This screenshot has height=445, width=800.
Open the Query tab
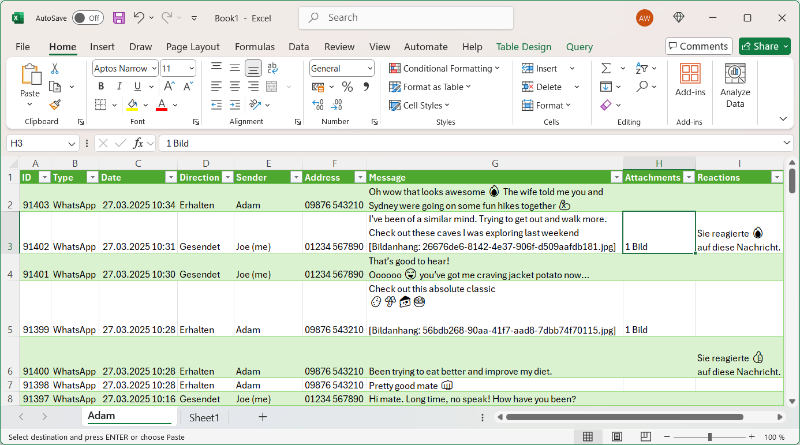point(579,46)
